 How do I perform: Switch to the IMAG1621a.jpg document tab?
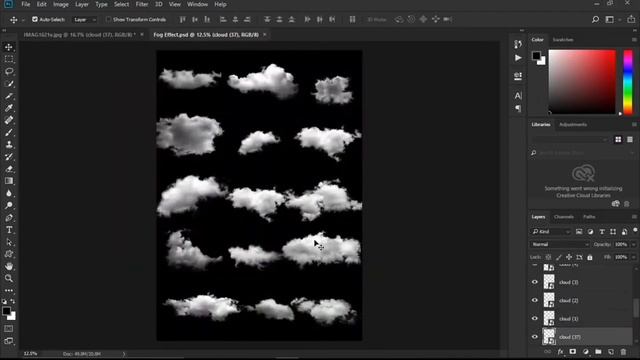tap(79, 35)
